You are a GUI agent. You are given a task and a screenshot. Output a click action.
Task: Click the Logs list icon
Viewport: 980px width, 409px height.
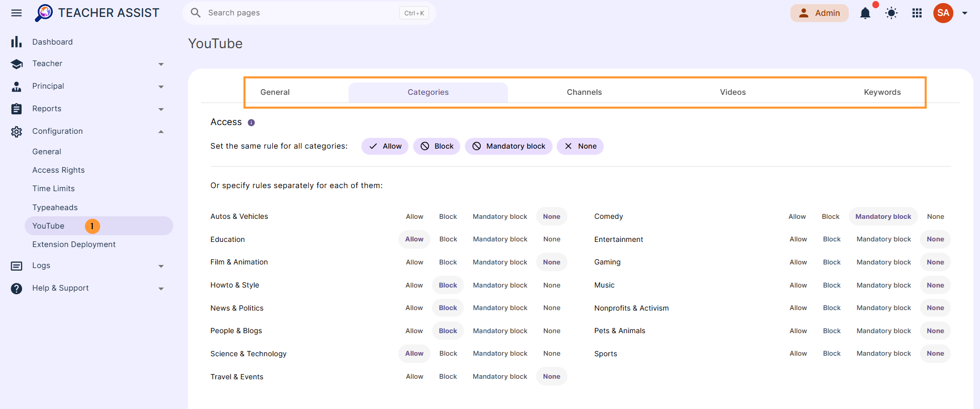16,266
